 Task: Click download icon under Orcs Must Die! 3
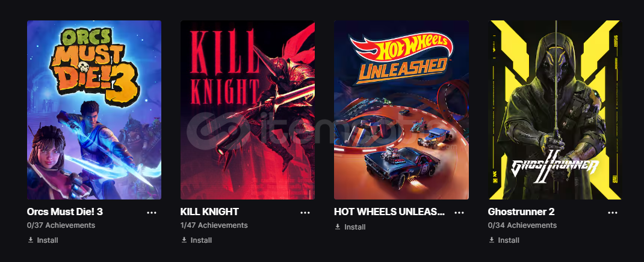pyautogui.click(x=30, y=240)
